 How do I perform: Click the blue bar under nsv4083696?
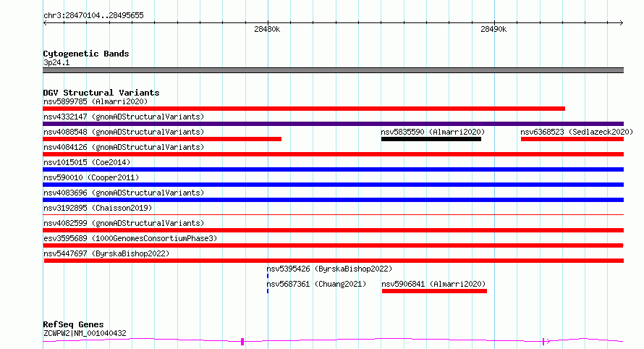333,200
